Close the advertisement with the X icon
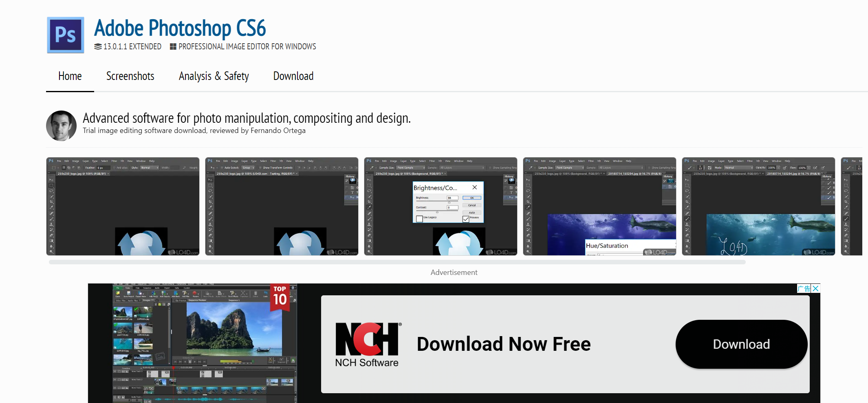The height and width of the screenshot is (403, 868). pos(815,288)
